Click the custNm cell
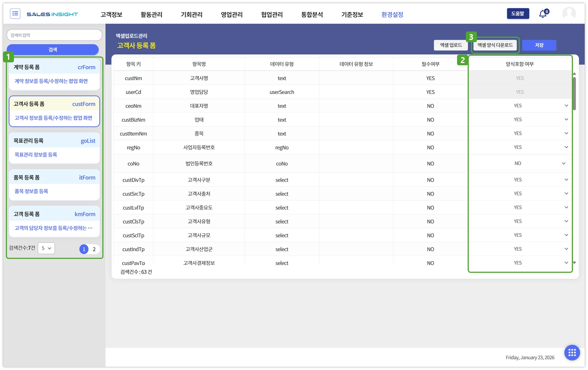 point(134,78)
